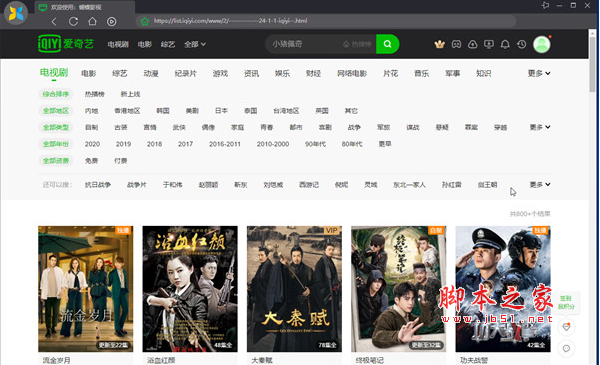The height and width of the screenshot is (365, 600).
Task: Open the 大秦赋 title link
Action: click(x=262, y=360)
